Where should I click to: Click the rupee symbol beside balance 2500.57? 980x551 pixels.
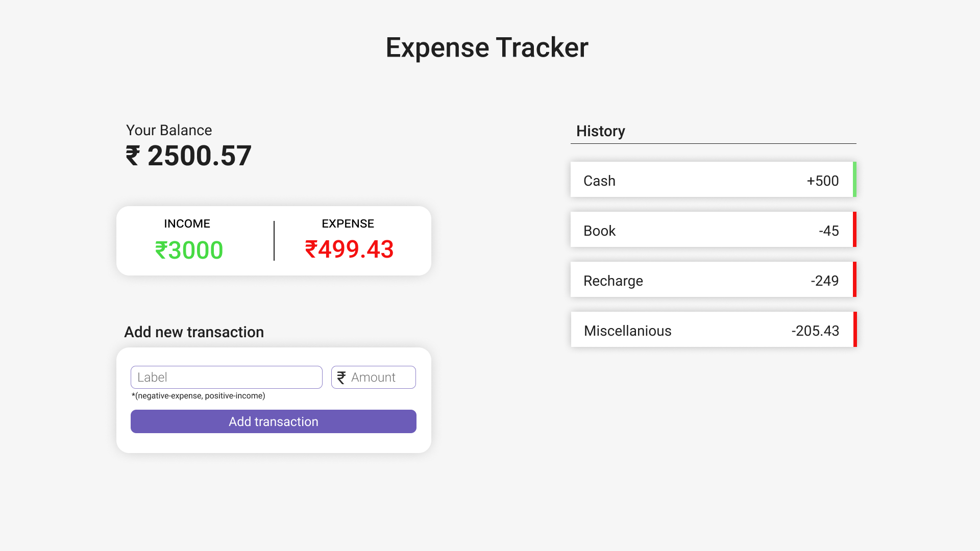(133, 156)
